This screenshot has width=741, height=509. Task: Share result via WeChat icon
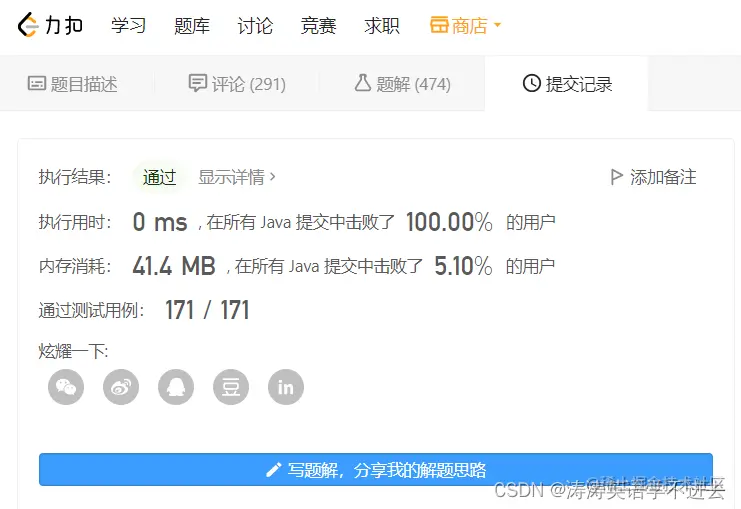[66, 387]
